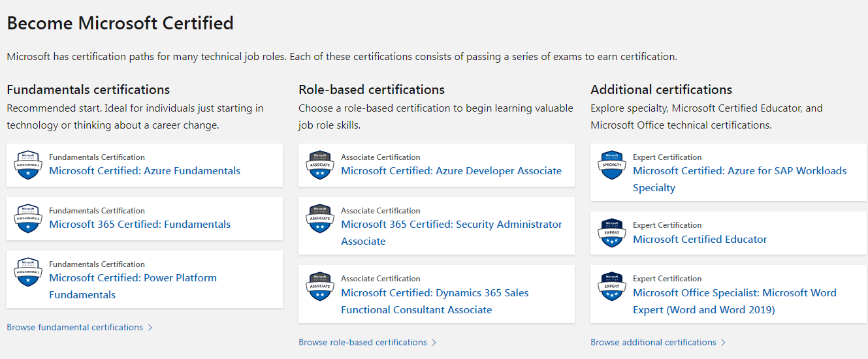Open Microsoft 365 Security Administrator Associate link

[451, 232]
